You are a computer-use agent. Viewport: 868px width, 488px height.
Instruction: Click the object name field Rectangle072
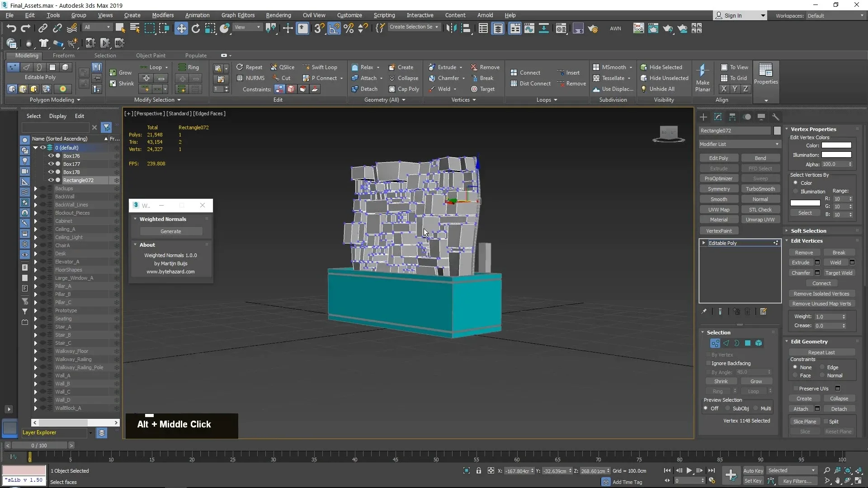[735, 131]
